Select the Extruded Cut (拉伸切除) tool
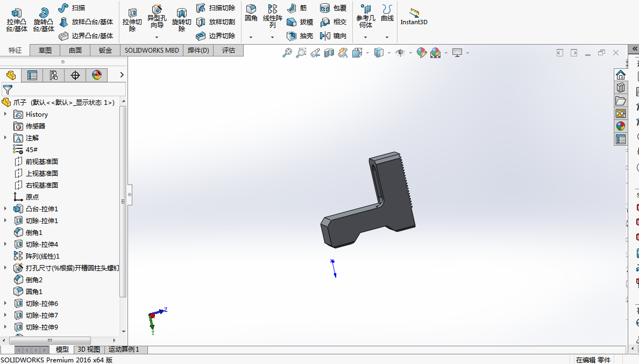Image resolution: width=639 pixels, height=364 pixels. point(132,20)
